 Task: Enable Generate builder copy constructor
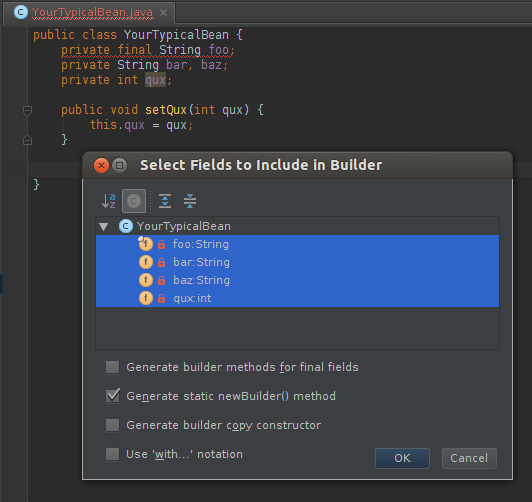click(x=112, y=425)
